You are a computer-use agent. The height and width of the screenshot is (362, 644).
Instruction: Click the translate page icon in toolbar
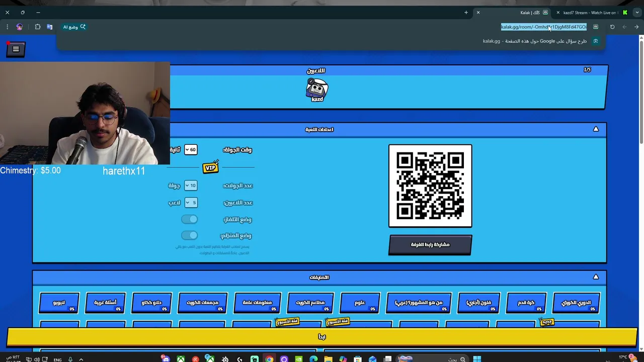tap(50, 27)
